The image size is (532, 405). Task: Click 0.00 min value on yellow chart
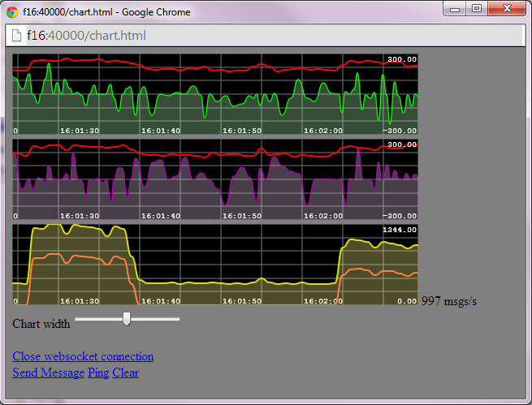tap(407, 301)
